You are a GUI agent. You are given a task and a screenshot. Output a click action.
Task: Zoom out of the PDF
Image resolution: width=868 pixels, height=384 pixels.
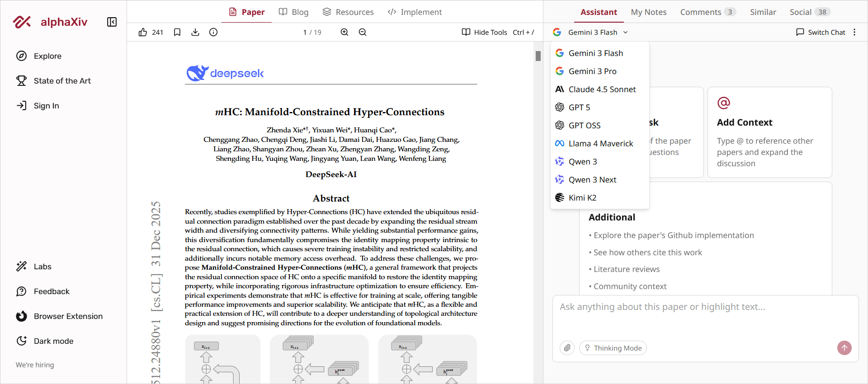(x=363, y=32)
